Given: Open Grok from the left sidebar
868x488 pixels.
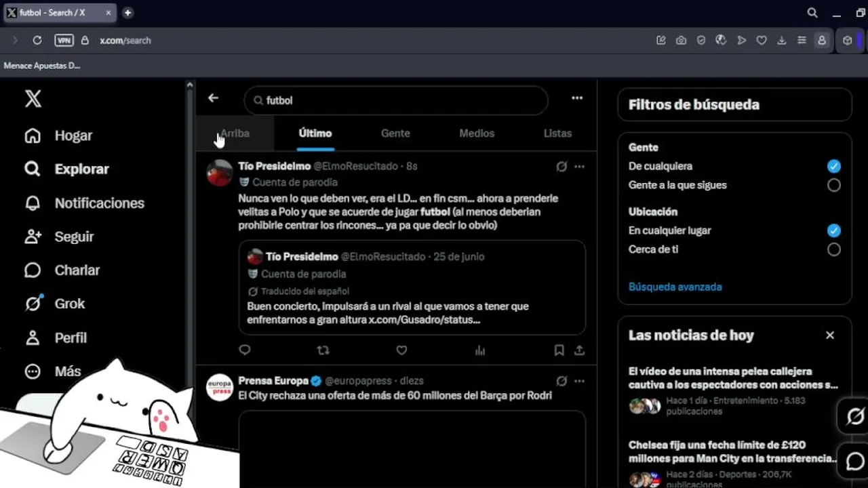Looking at the screenshot, I should pos(54,304).
